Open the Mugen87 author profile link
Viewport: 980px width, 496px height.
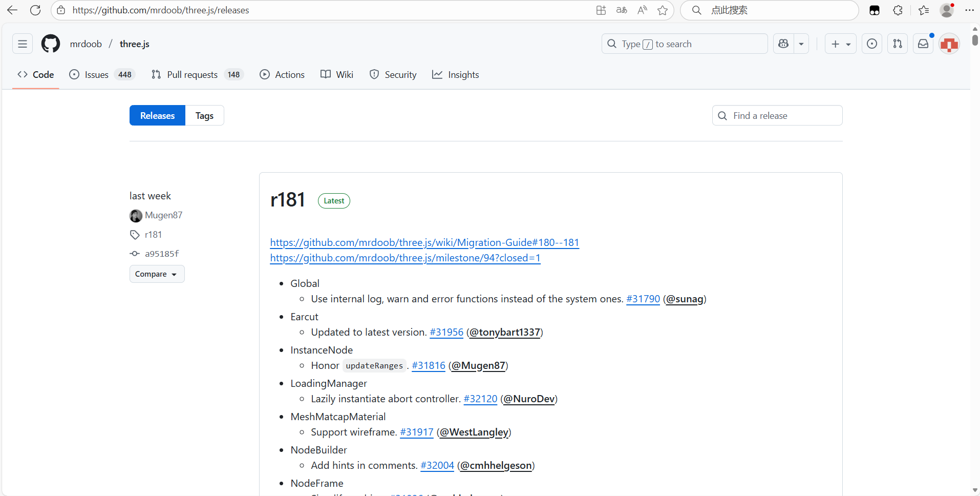(x=163, y=215)
